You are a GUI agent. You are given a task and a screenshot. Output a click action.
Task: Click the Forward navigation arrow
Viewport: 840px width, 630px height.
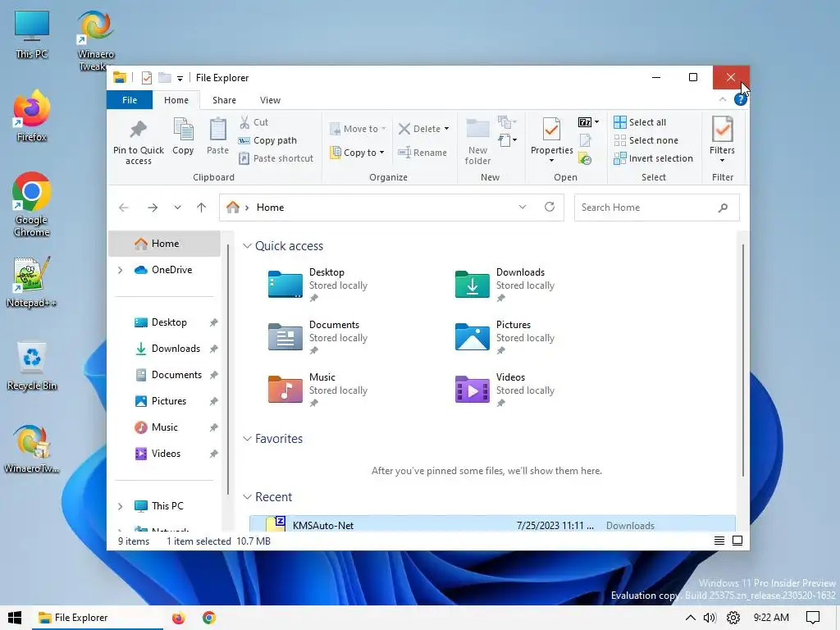click(x=153, y=208)
